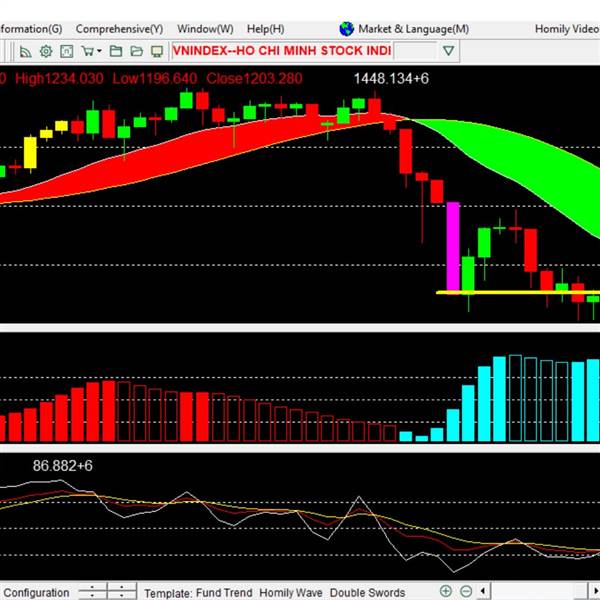Click the Template: label in bottom bar
Image resolution: width=600 pixels, height=600 pixels.
click(168, 593)
